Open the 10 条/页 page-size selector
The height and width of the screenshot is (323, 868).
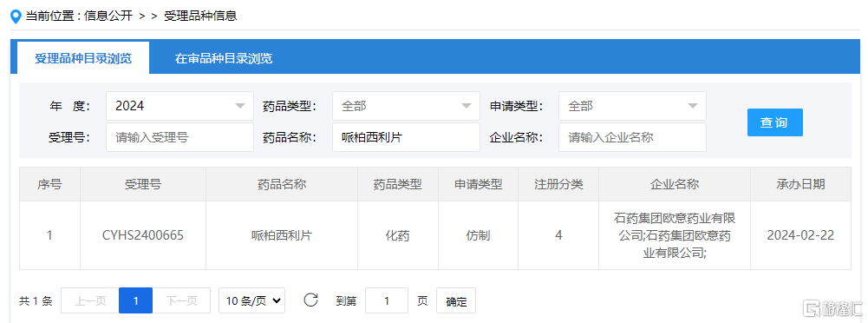(251, 300)
